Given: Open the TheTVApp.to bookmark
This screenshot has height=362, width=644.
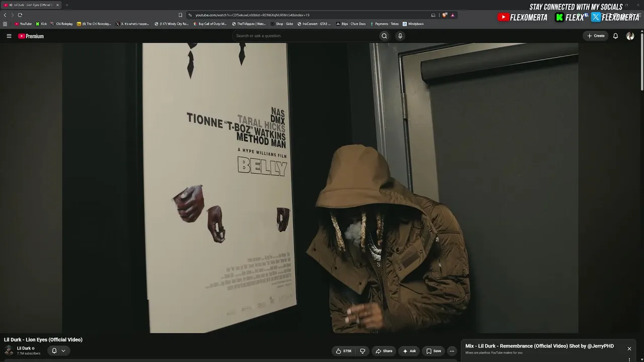Looking at the screenshot, I should click(249, 24).
